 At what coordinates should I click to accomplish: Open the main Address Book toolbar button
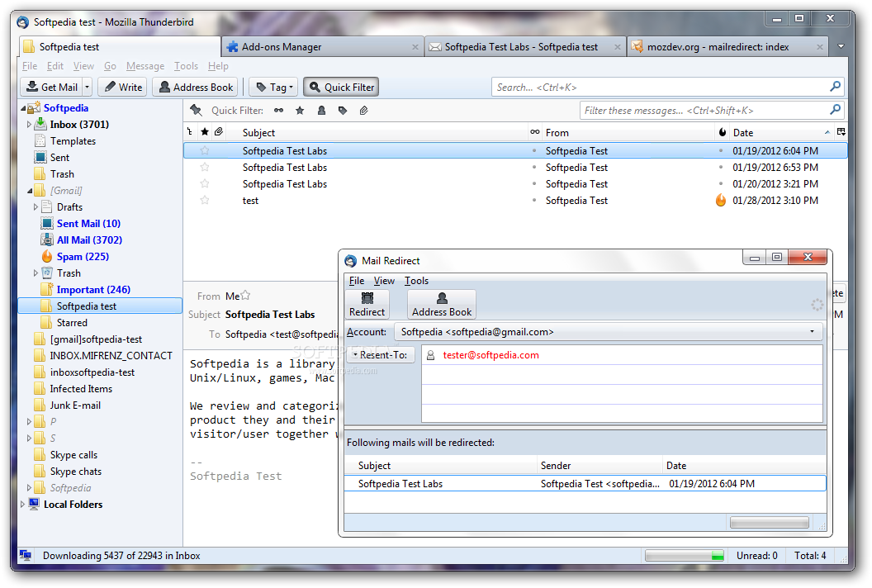195,88
